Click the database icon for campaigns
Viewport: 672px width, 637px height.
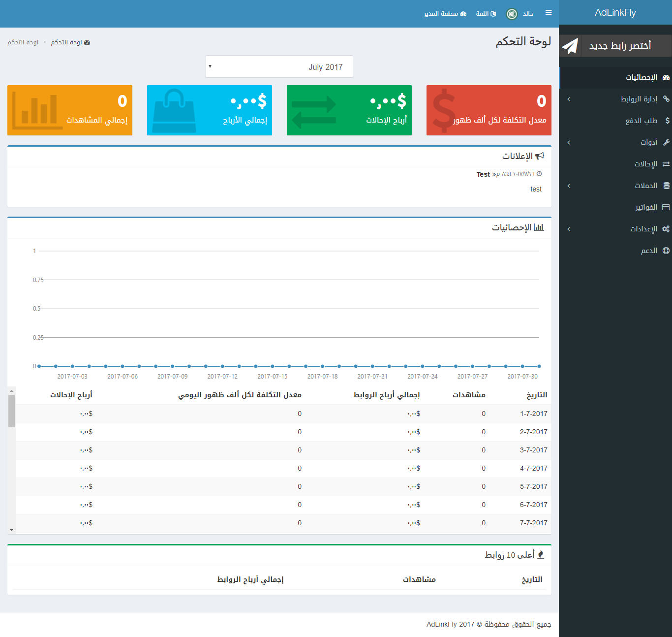[x=666, y=186]
